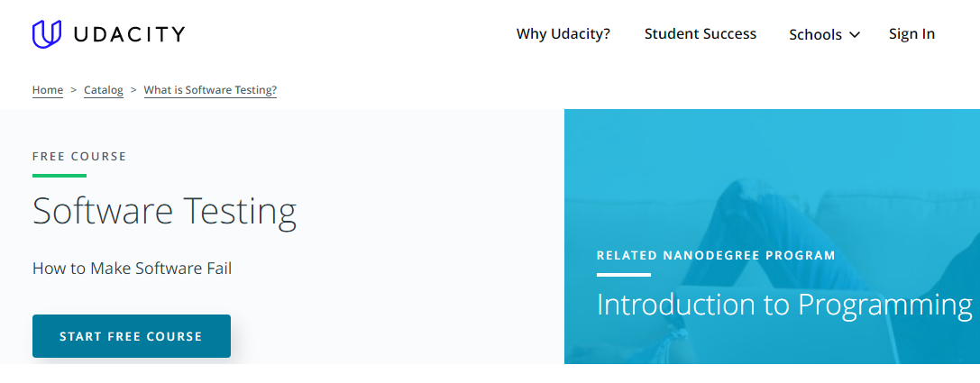Click the What is Software Testing? breadcrumb
The height and width of the screenshot is (383, 980).
210,90
